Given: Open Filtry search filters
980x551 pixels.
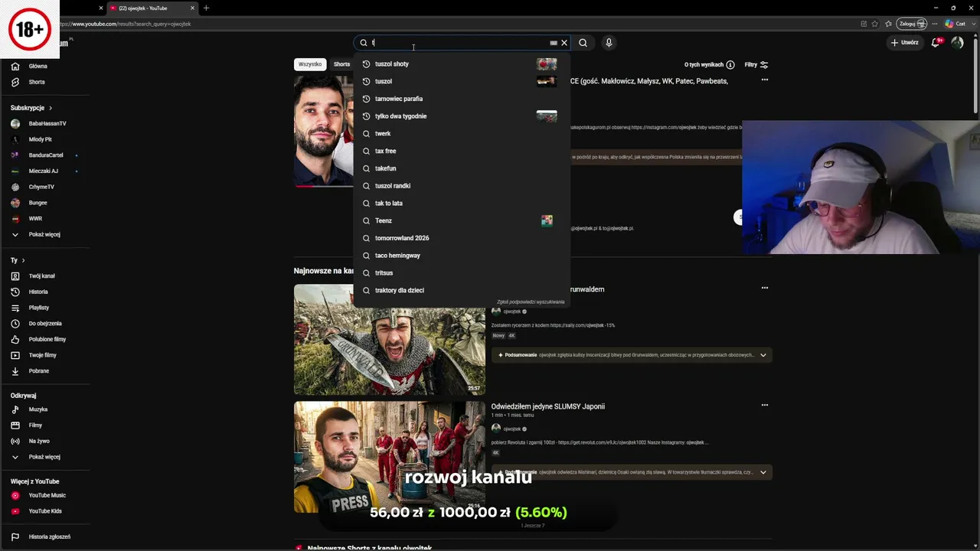Looking at the screenshot, I should point(756,65).
